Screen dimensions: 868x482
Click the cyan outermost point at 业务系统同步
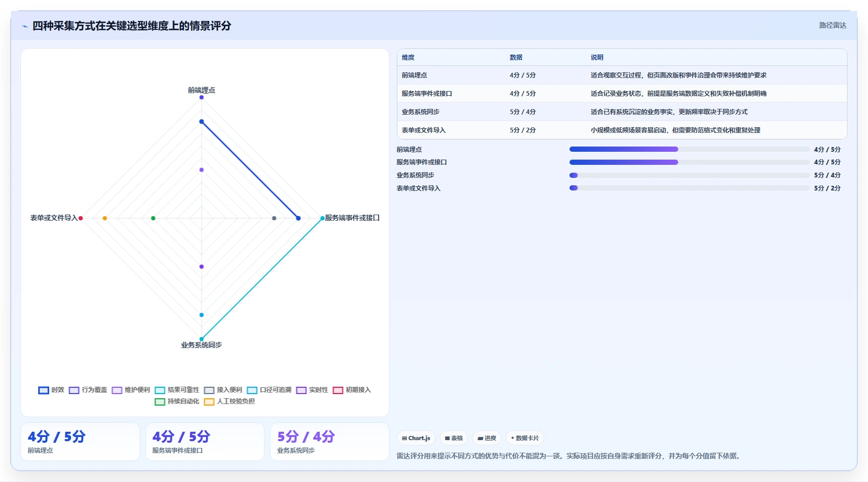[x=201, y=339]
